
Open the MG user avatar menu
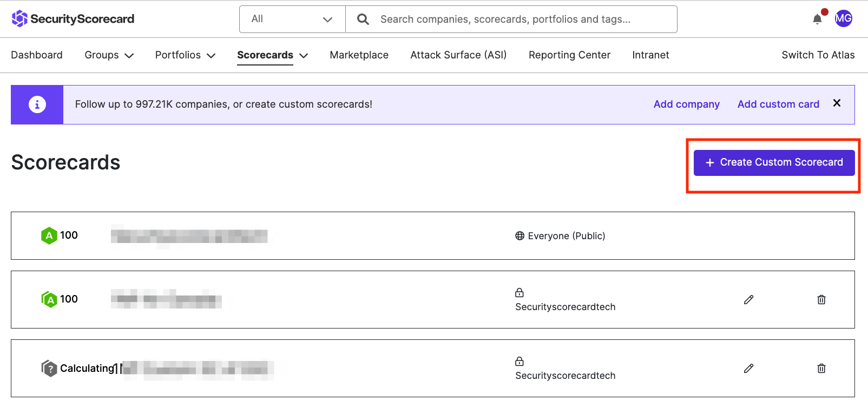[x=843, y=18]
